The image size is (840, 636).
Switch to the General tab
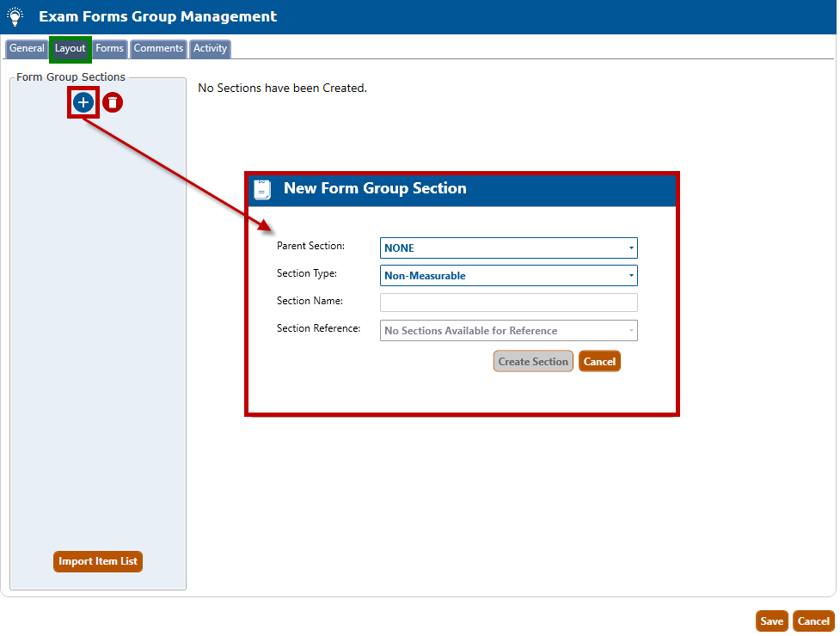click(x=27, y=49)
